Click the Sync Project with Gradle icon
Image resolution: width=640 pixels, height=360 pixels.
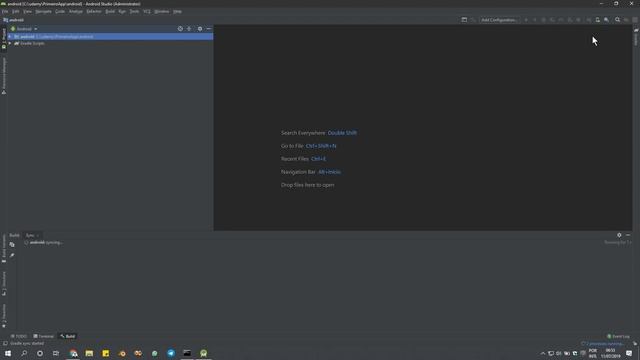589,20
